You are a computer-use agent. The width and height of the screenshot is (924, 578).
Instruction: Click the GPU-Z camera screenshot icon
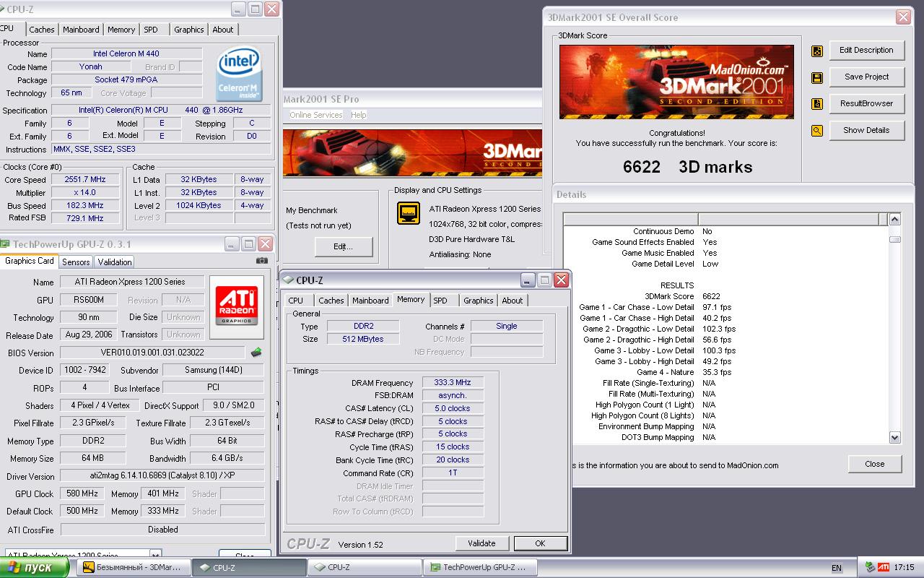(x=261, y=261)
